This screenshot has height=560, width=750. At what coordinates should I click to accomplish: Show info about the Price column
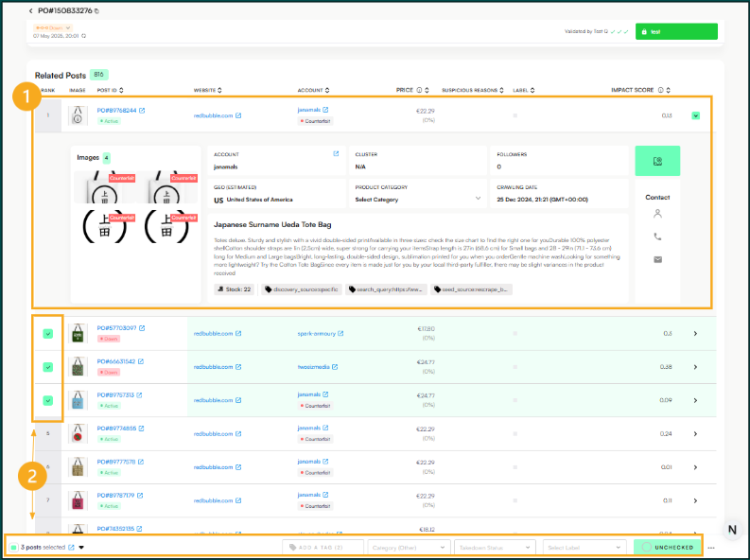pos(420,90)
